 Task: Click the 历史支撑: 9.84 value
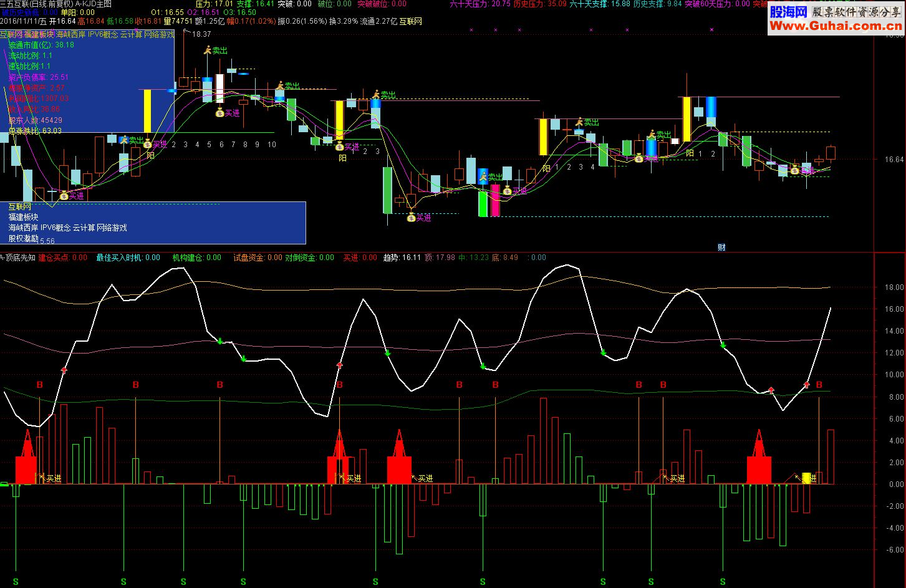[657, 4]
